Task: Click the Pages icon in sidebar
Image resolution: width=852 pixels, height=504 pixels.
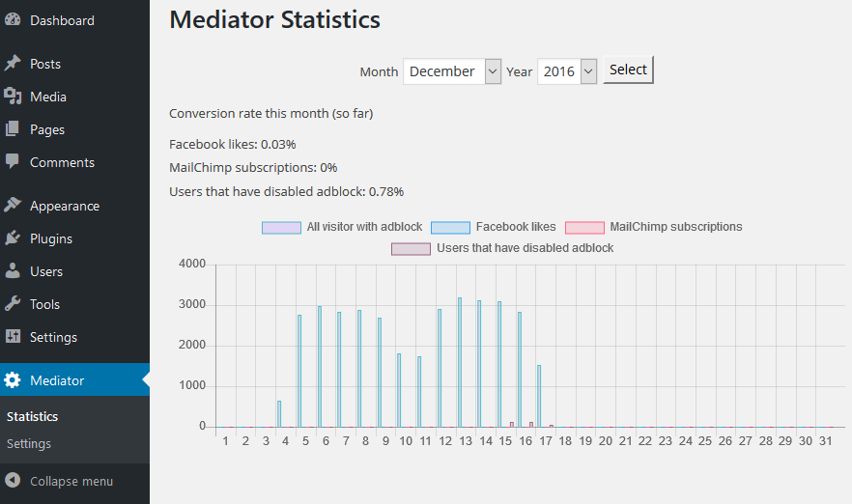Action: click(13, 129)
